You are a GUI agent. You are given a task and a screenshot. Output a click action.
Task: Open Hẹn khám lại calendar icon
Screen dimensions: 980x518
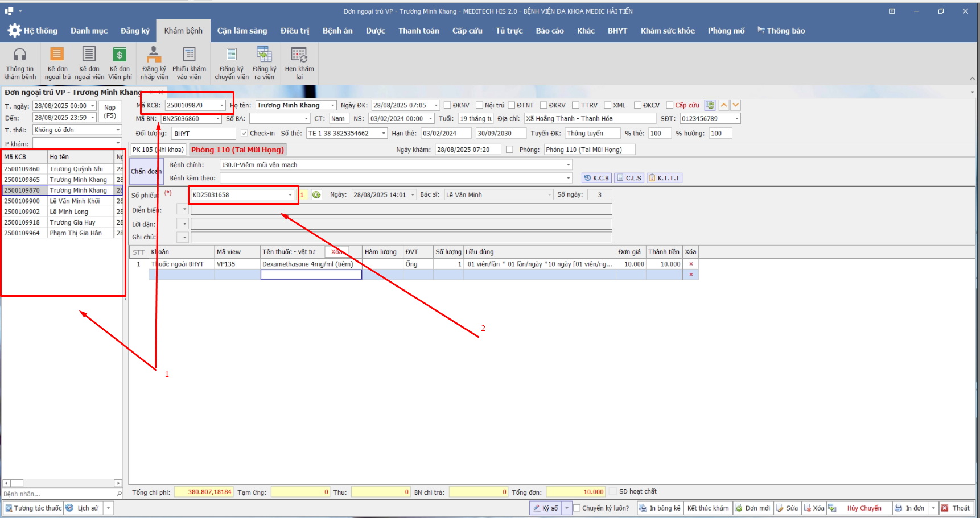click(x=299, y=55)
